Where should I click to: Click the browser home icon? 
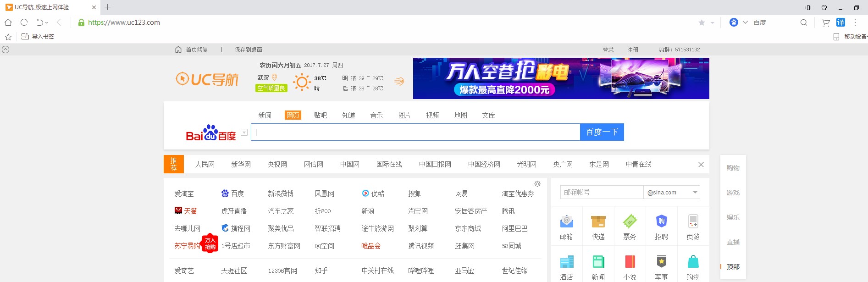pyautogui.click(x=8, y=22)
